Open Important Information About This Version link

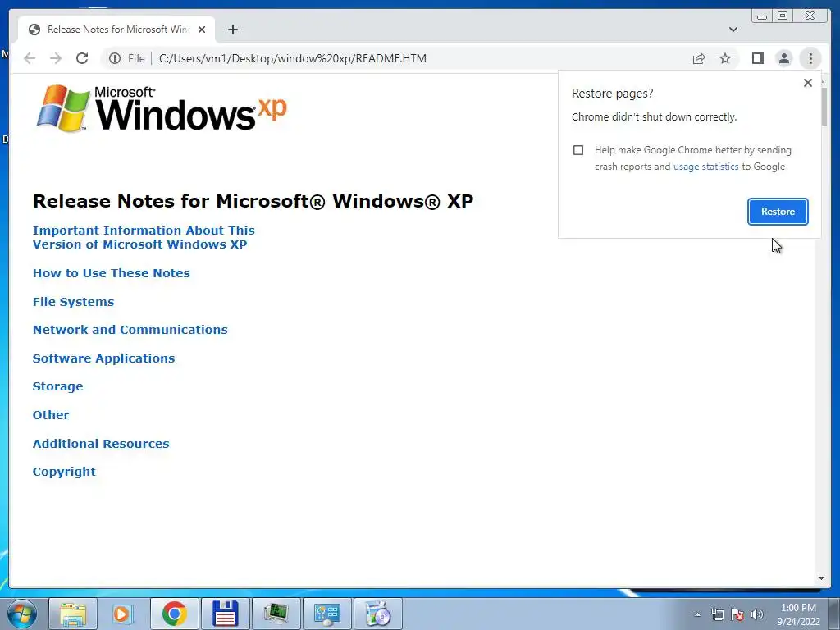[x=144, y=237]
